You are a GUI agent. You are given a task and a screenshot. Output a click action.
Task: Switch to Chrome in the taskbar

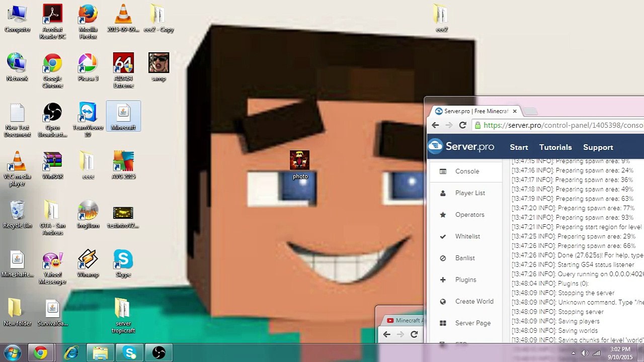[41, 353]
